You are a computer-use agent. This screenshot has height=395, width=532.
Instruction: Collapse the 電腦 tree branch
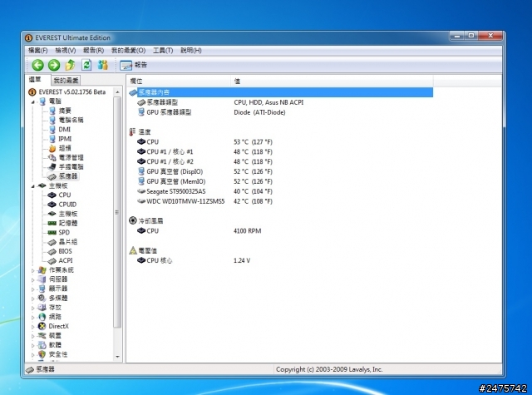[33, 101]
